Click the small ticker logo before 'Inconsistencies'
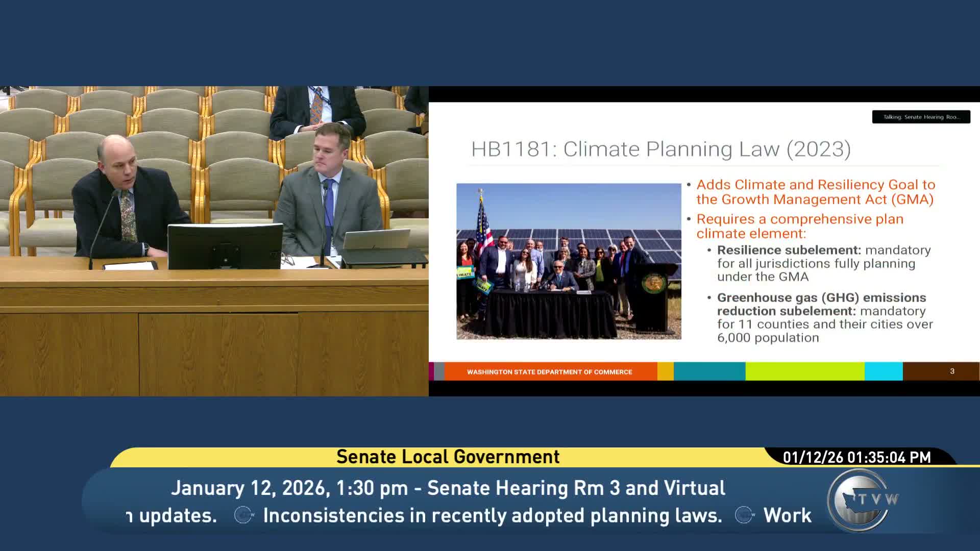The height and width of the screenshot is (551, 980). point(244,515)
